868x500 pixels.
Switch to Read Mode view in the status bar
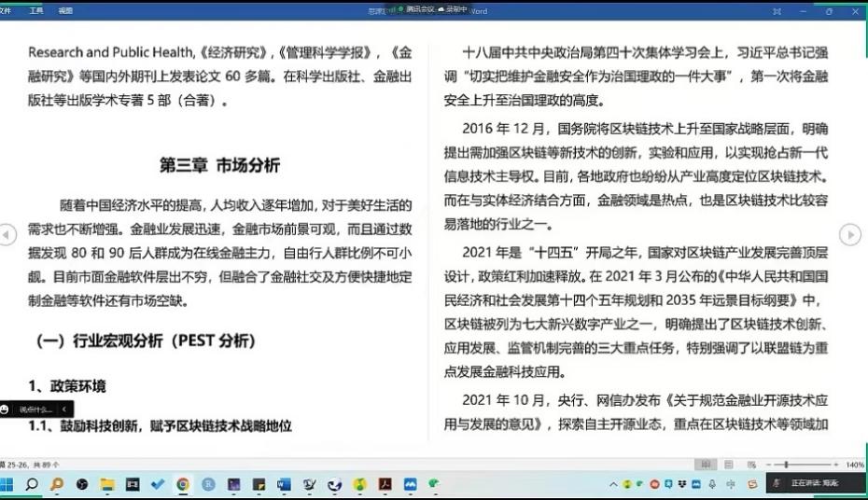point(705,464)
